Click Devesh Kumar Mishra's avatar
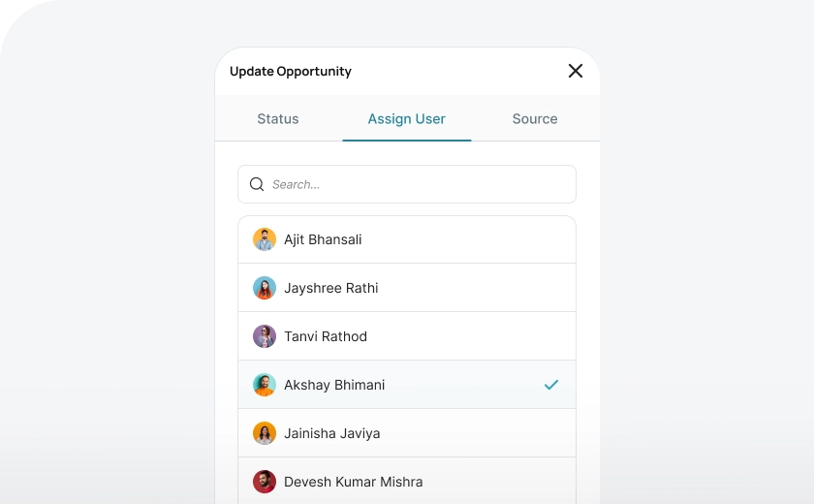Viewport: 814px width, 504px height. click(265, 482)
